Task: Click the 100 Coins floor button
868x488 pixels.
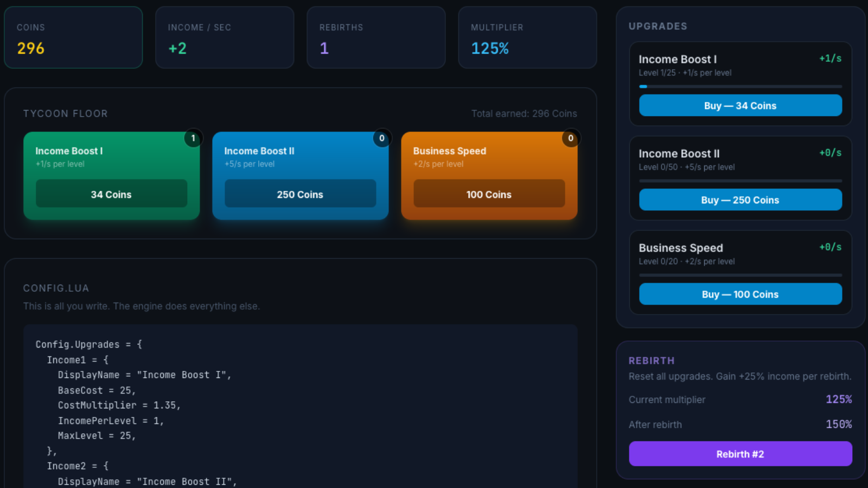Action: (x=489, y=194)
